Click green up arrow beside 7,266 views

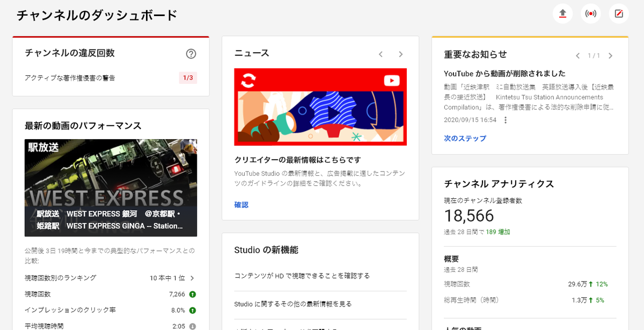point(192,294)
